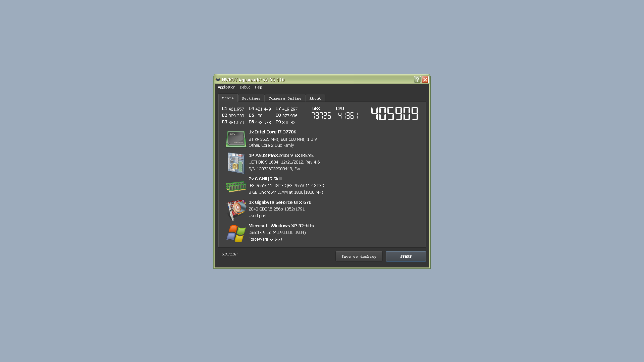Switch to the Settings tab

pos(251,98)
